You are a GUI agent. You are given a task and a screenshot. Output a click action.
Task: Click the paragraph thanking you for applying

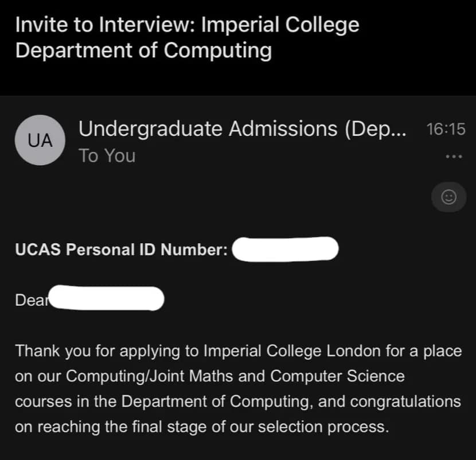click(x=238, y=388)
